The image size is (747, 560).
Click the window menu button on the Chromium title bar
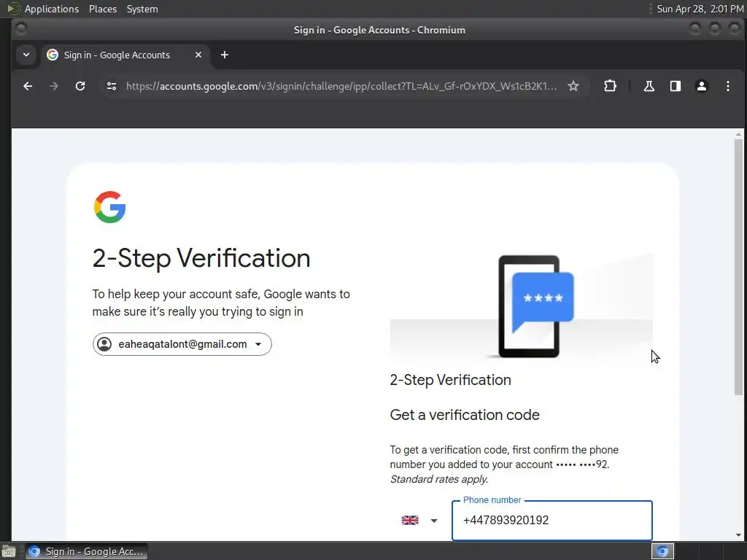coord(21,29)
